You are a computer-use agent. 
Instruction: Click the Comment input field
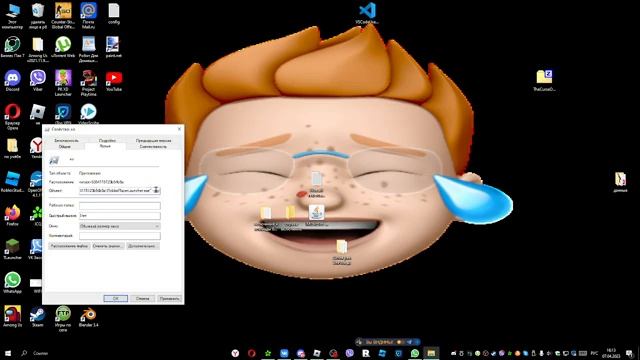[x=120, y=236]
